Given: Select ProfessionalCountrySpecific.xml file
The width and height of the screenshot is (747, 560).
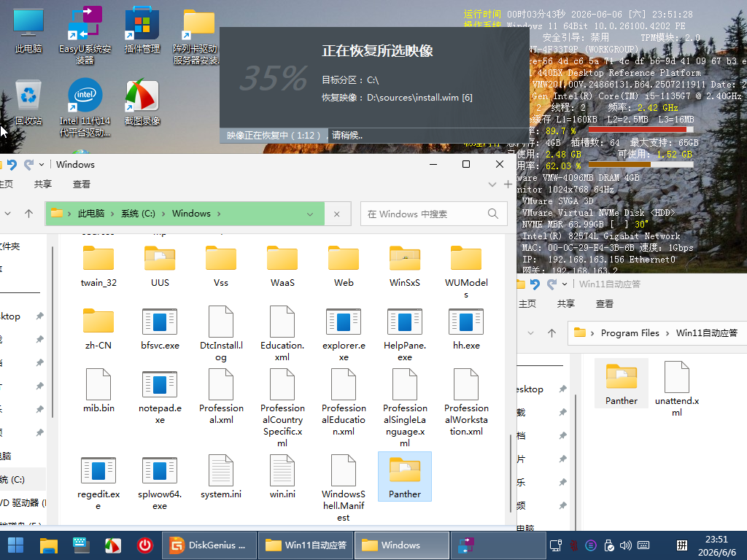Looking at the screenshot, I should (282, 408).
